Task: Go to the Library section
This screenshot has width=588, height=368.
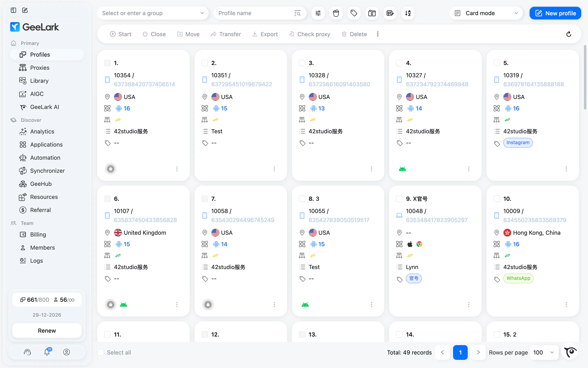Action: point(47,81)
